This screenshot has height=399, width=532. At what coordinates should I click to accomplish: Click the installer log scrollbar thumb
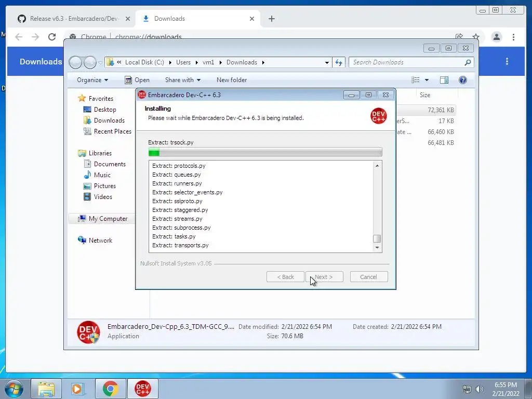tap(377, 239)
